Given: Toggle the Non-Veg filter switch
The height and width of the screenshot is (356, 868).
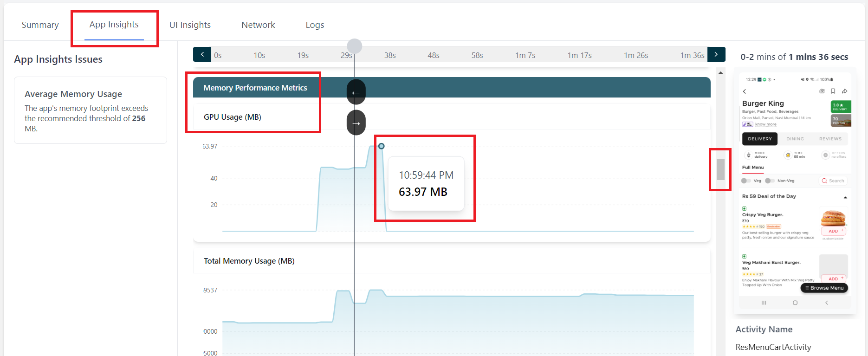Looking at the screenshot, I should [770, 181].
